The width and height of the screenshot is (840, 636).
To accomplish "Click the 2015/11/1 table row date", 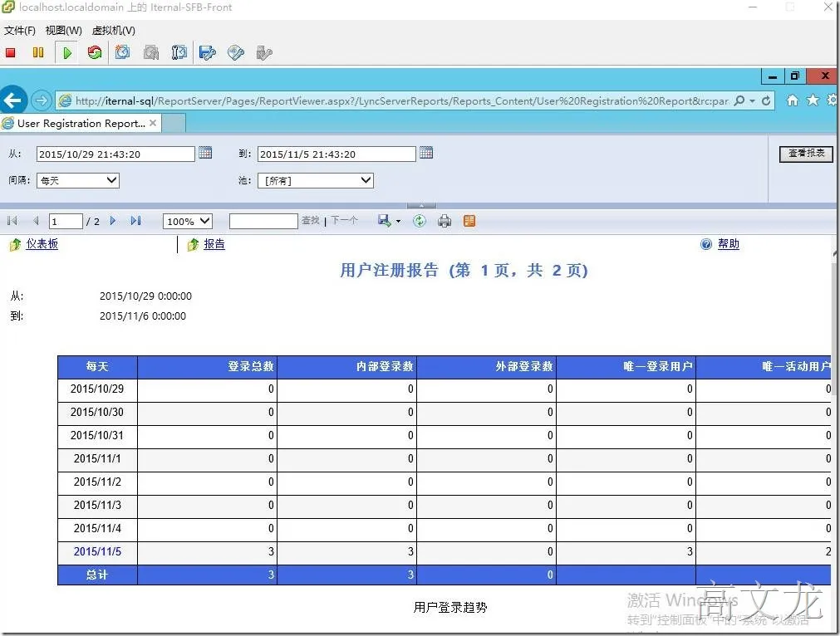I will pyautogui.click(x=97, y=459).
